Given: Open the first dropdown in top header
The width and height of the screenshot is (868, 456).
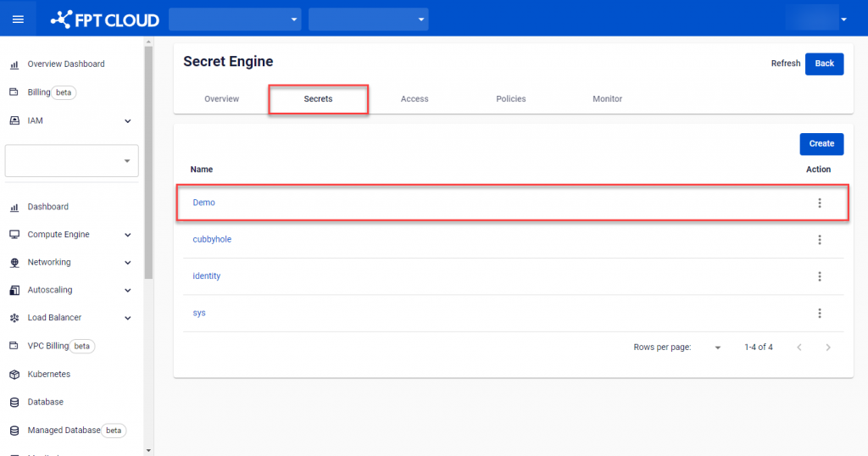Looking at the screenshot, I should pos(235,19).
